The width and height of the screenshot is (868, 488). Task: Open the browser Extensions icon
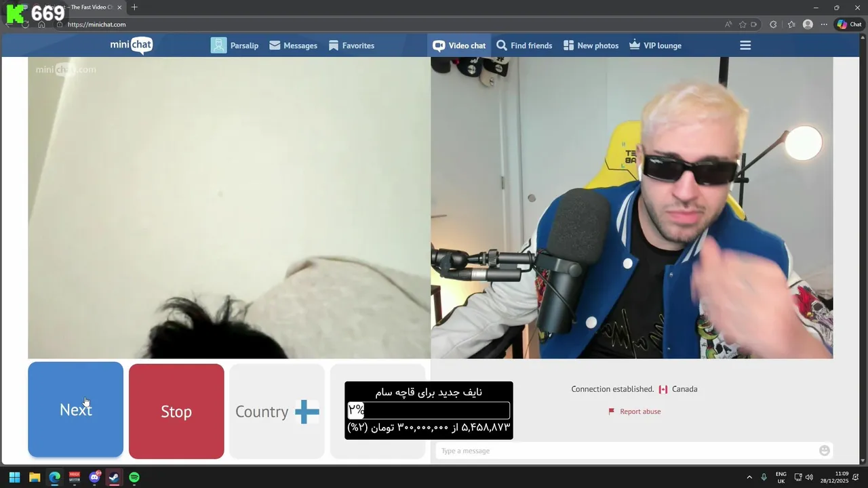click(x=773, y=24)
